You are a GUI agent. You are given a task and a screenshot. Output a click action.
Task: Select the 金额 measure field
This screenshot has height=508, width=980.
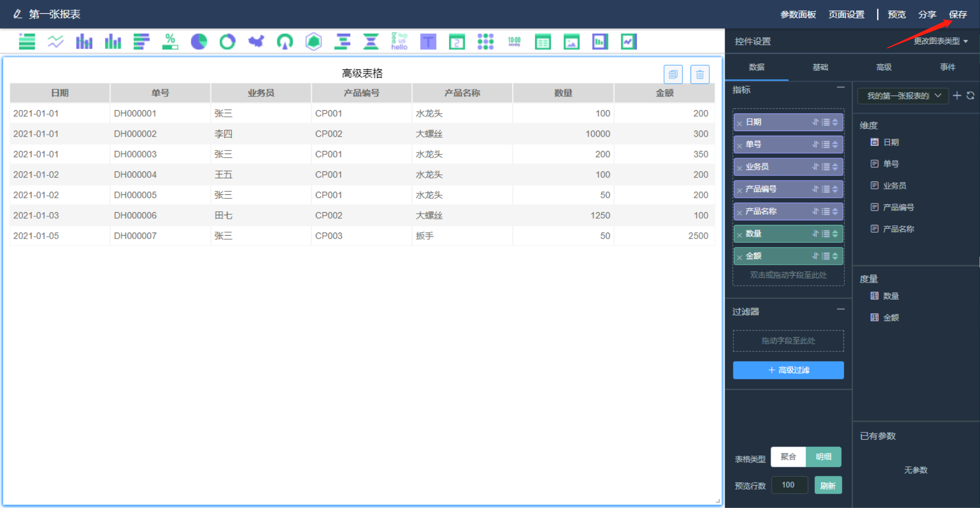(885, 318)
